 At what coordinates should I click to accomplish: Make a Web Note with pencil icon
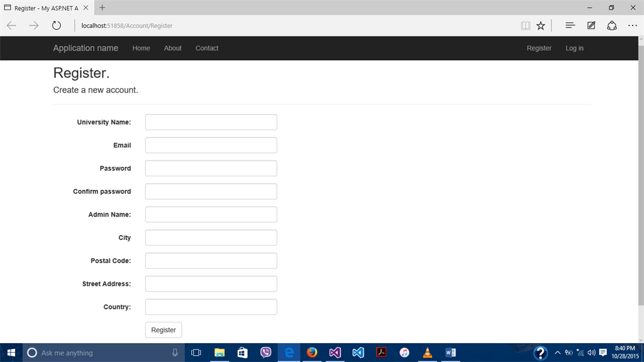591,26
